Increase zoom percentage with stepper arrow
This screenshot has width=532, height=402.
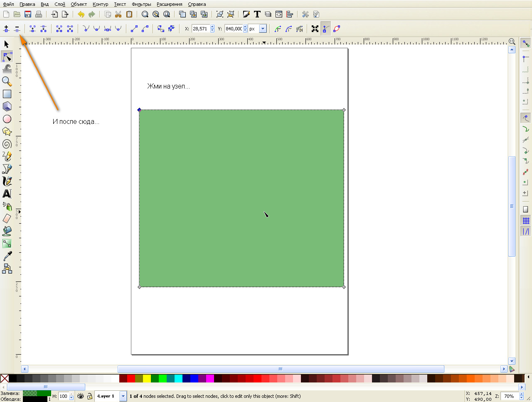522,395
